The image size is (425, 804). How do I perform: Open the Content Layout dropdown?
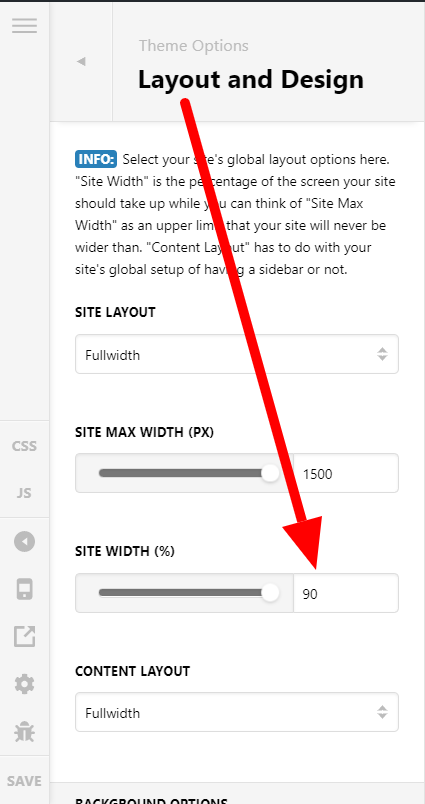237,712
